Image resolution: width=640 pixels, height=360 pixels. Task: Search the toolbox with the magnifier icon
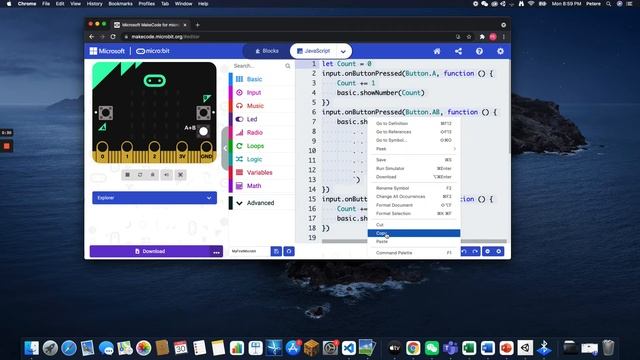pyautogui.click(x=288, y=66)
